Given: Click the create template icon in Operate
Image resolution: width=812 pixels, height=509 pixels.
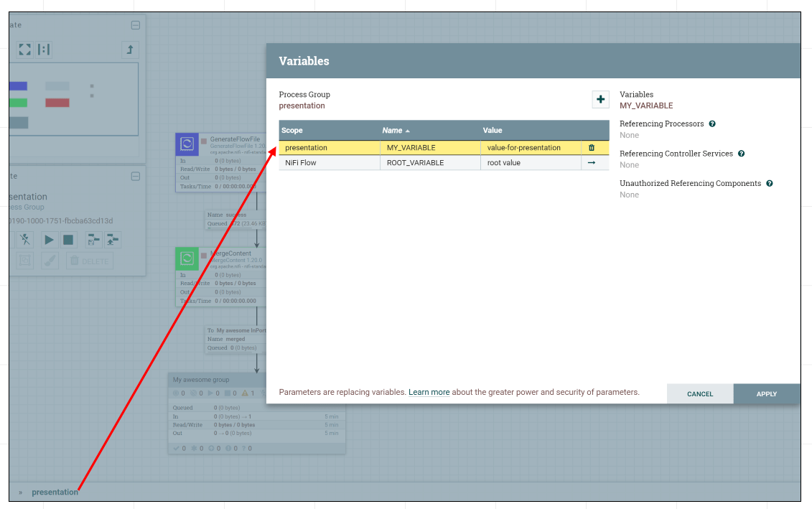Looking at the screenshot, I should [94, 240].
